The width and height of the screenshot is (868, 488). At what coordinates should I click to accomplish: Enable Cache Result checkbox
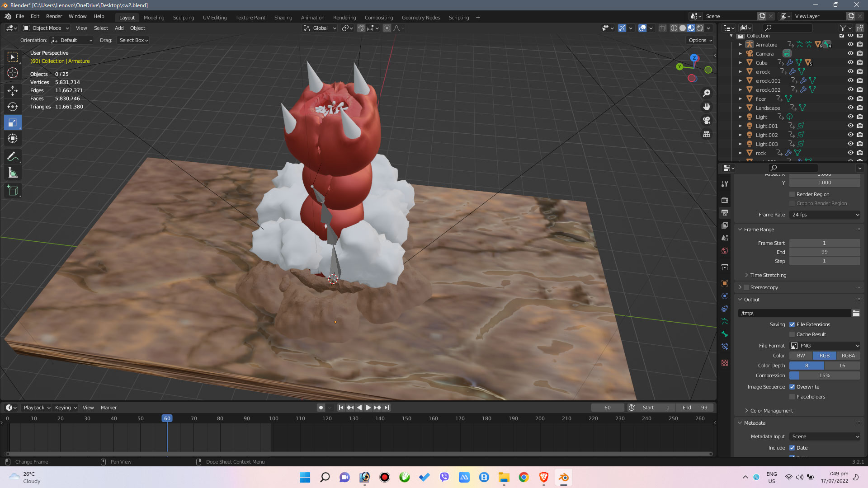pos(792,334)
